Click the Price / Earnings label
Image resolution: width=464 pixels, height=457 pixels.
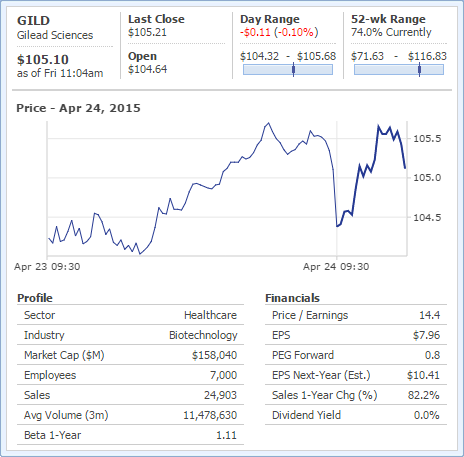pos(310,315)
